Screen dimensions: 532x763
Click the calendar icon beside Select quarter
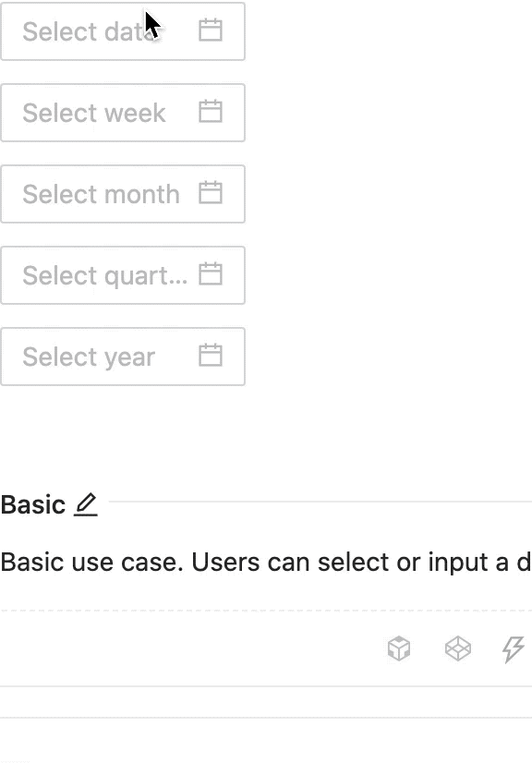point(211,274)
